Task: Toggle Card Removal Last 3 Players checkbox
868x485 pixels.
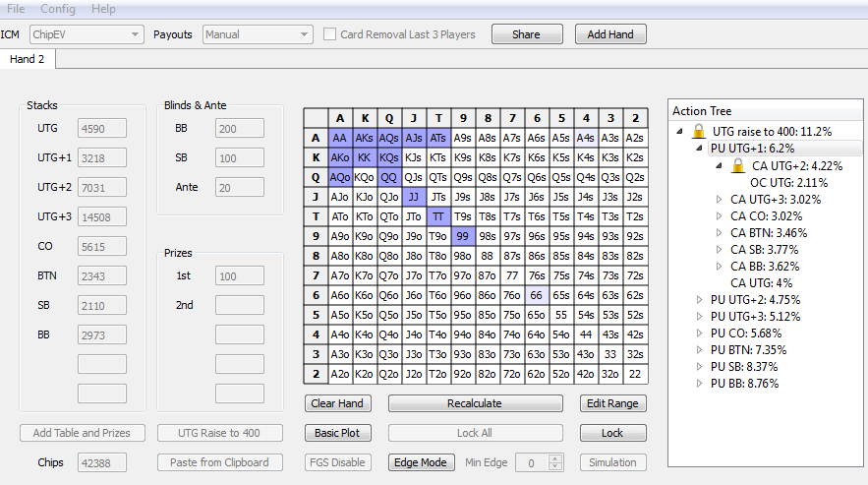Action: (x=331, y=34)
